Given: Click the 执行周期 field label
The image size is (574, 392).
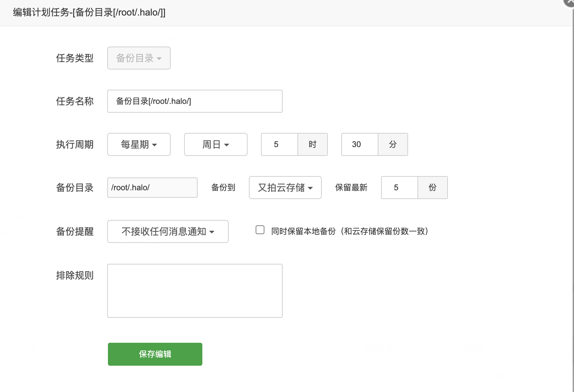Looking at the screenshot, I should coord(75,144).
